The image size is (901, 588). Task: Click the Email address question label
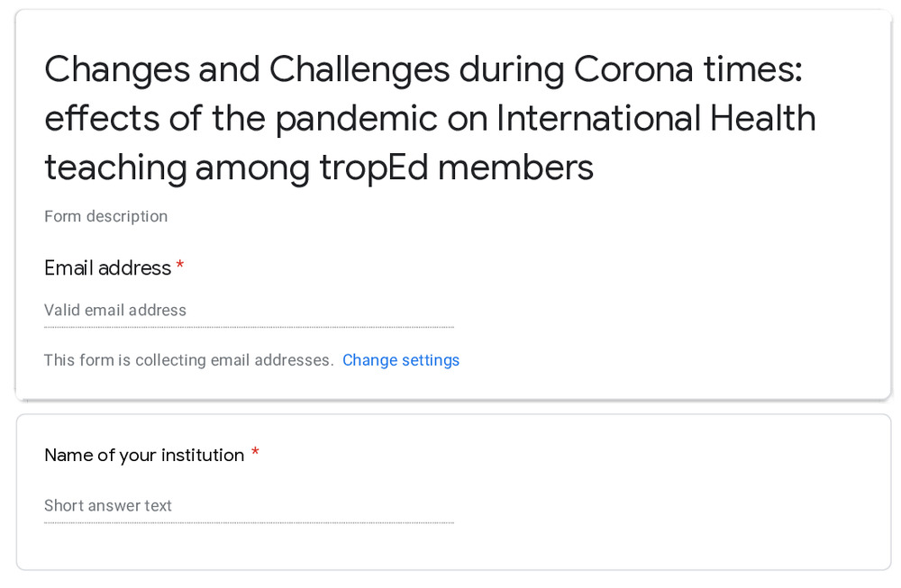coord(107,268)
